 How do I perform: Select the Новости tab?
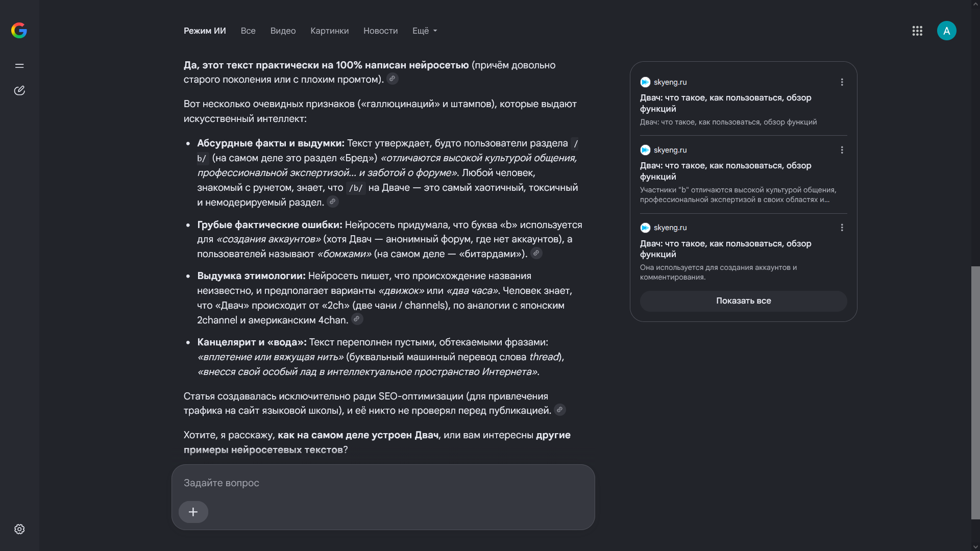point(380,31)
